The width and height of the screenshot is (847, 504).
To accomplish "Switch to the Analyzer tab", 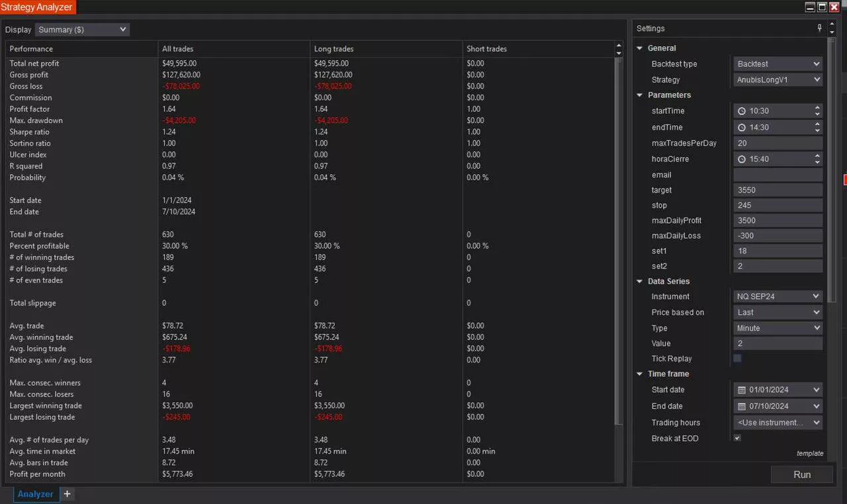I will coord(36,494).
